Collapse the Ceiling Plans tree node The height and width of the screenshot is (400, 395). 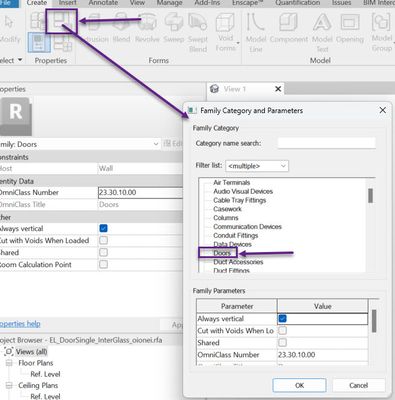click(9, 385)
